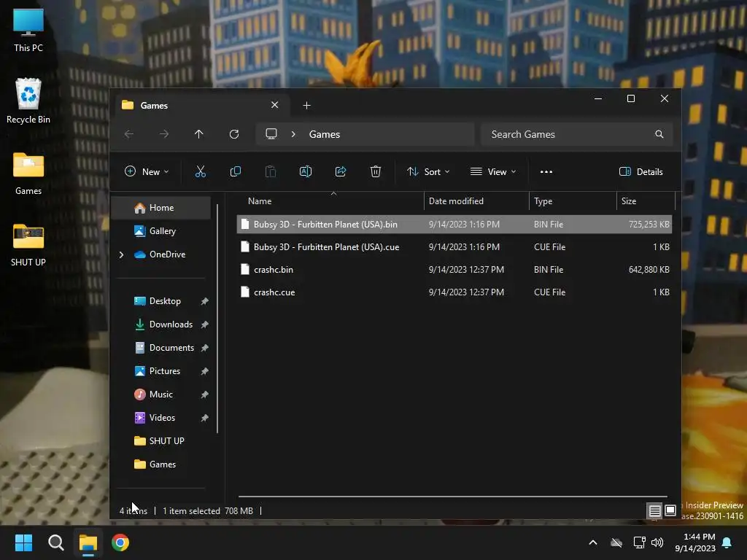Open This PC desktop icon
Image resolution: width=747 pixels, height=560 pixels.
(28, 30)
